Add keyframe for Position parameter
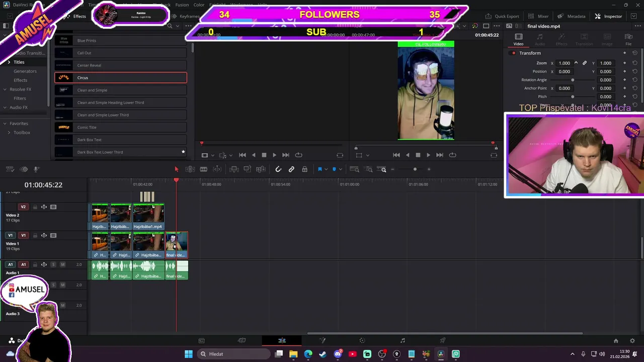 [624, 71]
